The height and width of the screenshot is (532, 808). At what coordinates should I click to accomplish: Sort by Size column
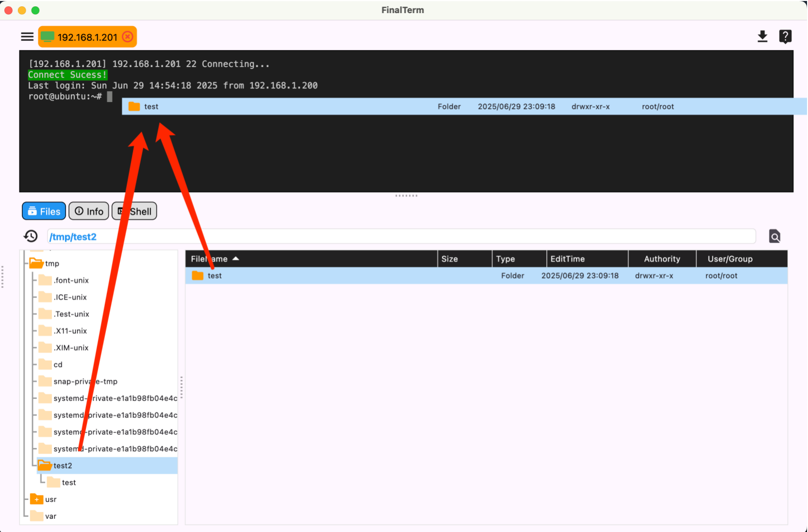[x=465, y=259]
